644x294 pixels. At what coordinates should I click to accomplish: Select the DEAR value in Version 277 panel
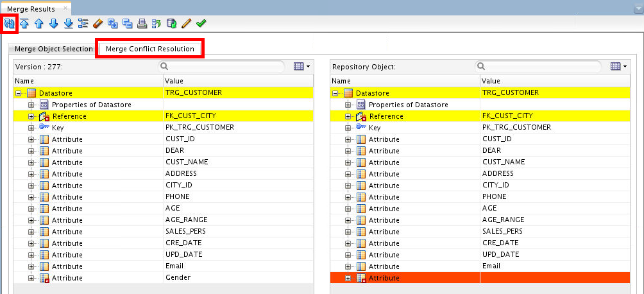pos(174,150)
